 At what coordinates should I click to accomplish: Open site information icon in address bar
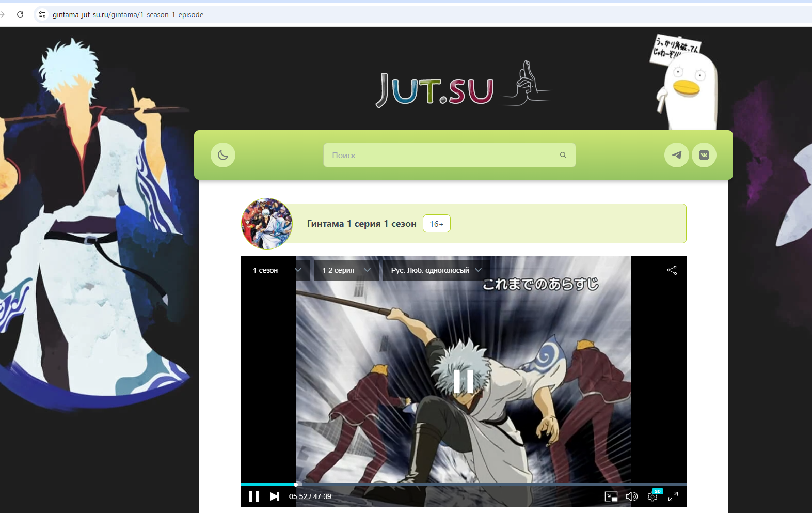tap(42, 14)
